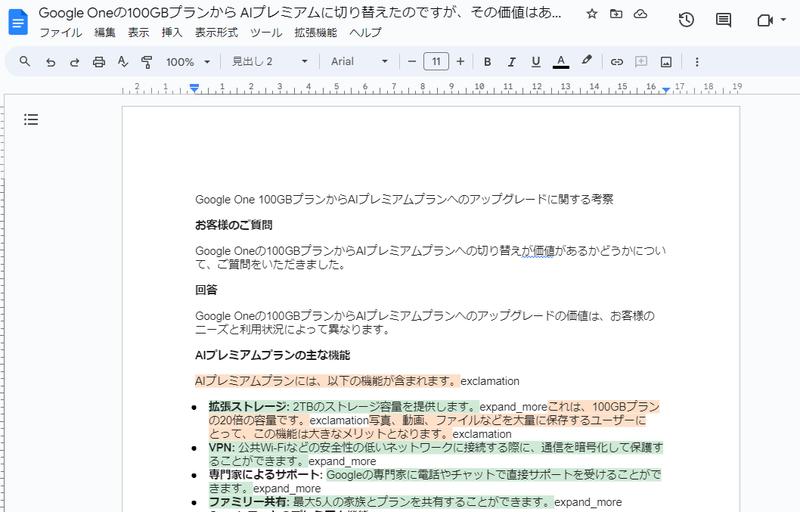Viewport: 800px width, 512px height.
Task: Open the ファイル menu
Action: 61,33
